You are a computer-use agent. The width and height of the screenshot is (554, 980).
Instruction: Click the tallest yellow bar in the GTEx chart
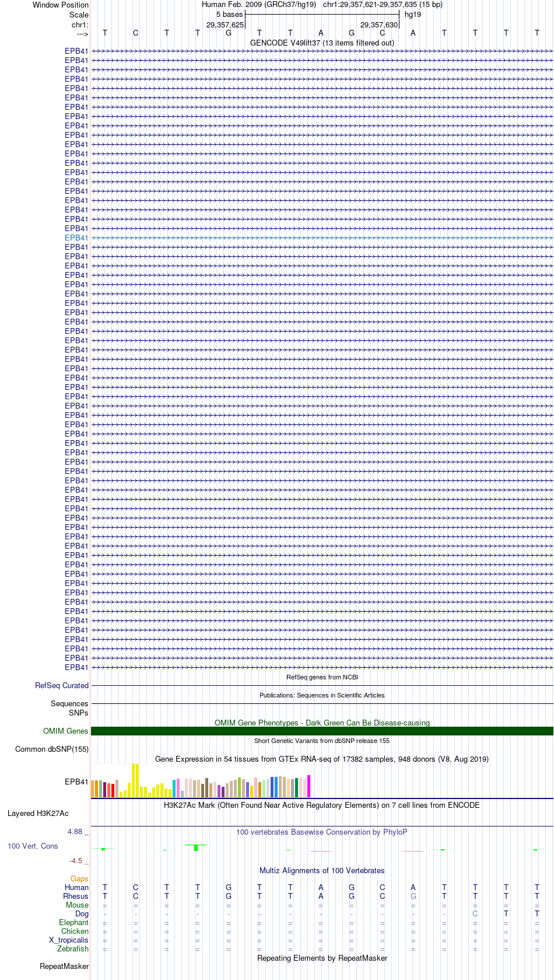click(134, 780)
